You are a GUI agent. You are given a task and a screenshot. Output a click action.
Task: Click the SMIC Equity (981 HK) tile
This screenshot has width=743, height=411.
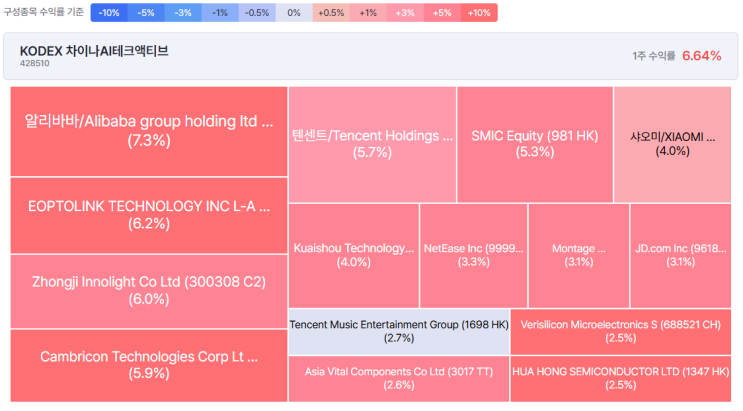click(x=535, y=145)
